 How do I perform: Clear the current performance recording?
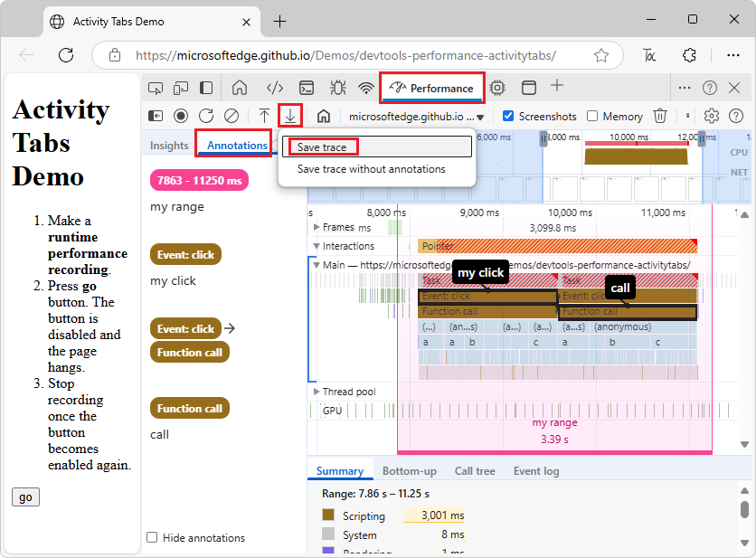233,116
